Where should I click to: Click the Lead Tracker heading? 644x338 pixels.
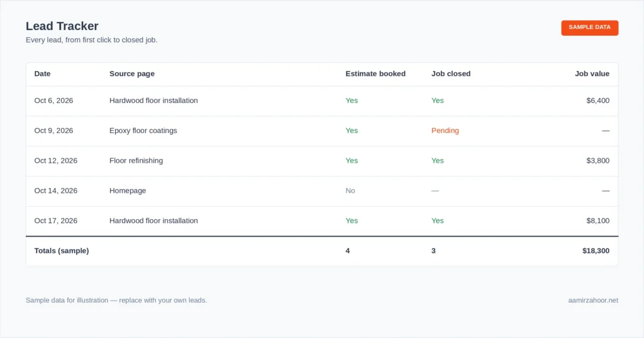coord(62,26)
